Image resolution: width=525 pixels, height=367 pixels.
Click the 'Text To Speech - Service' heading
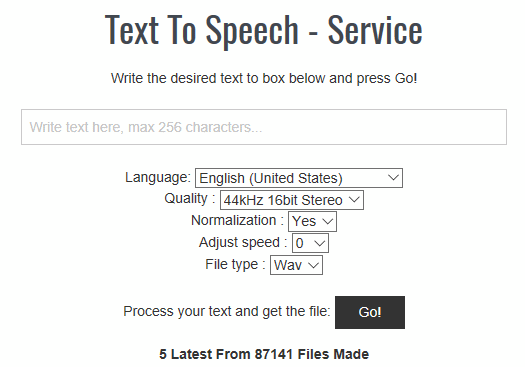[264, 30]
